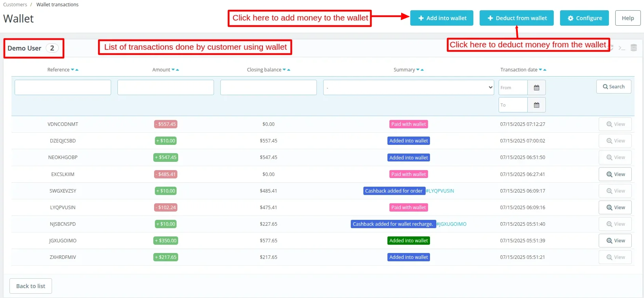Image resolution: width=644 pixels, height=298 pixels.
Task: Sort Summary column descending arrow
Action: point(418,70)
